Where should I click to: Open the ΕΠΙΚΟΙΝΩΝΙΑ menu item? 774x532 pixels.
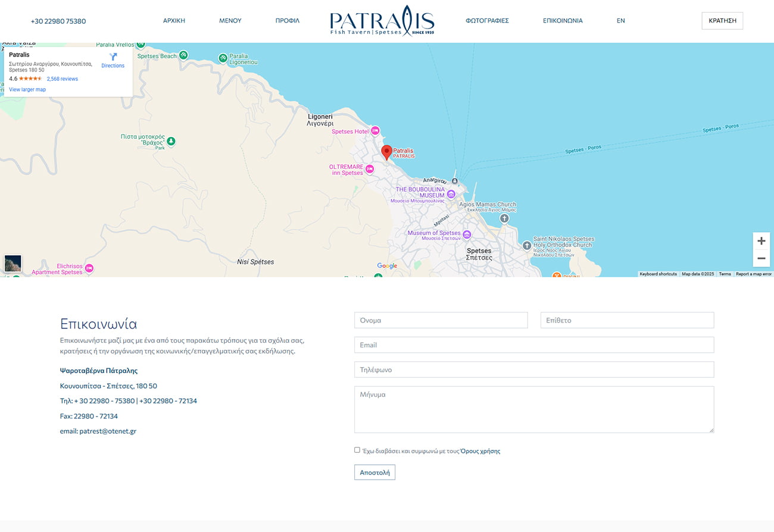pos(563,21)
